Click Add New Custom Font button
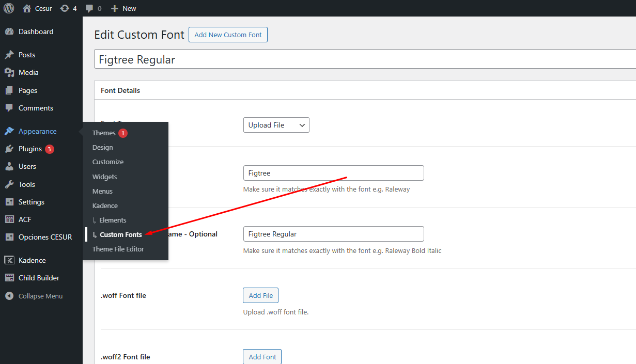This screenshot has height=364, width=636. coord(228,35)
